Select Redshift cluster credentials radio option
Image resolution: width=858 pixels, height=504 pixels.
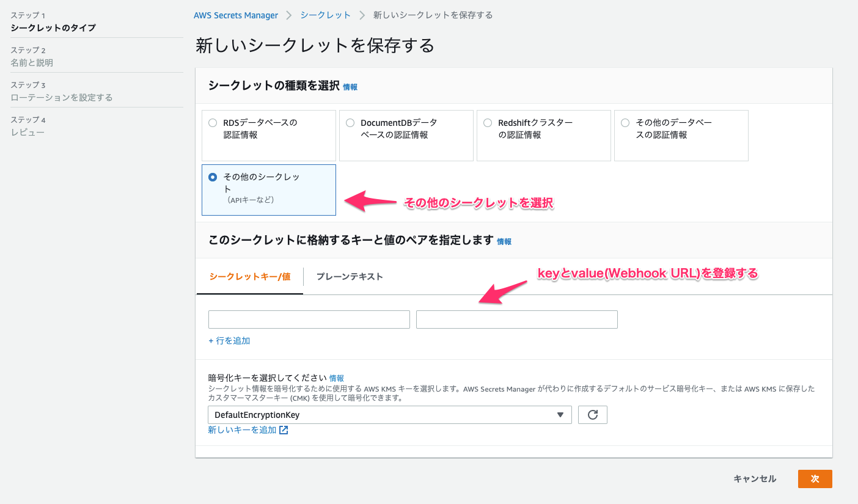tap(488, 123)
